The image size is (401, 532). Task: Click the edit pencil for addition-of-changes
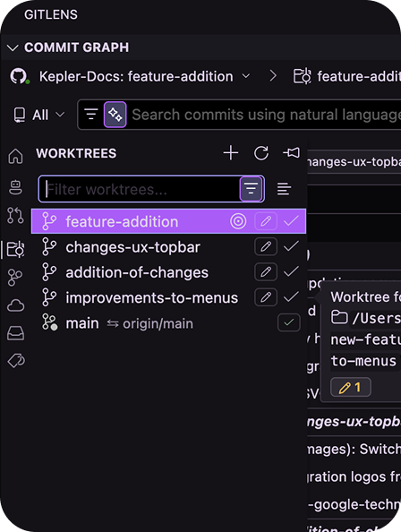click(266, 271)
